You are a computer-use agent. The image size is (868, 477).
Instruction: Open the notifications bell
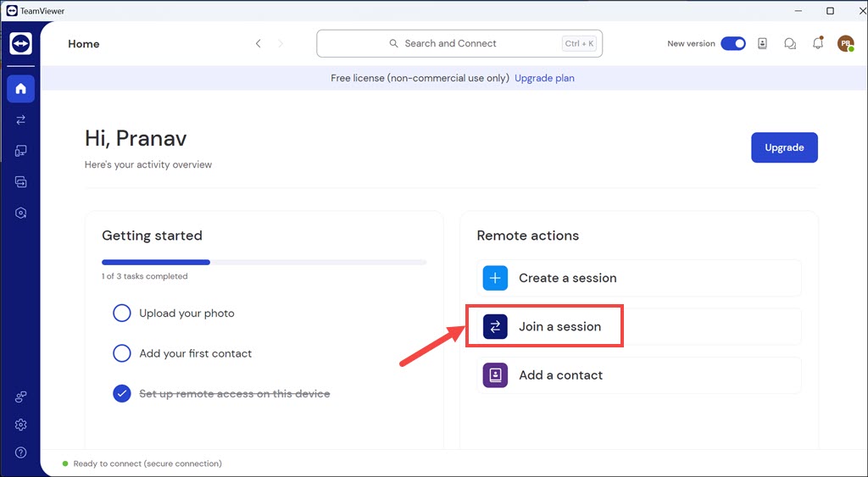818,44
